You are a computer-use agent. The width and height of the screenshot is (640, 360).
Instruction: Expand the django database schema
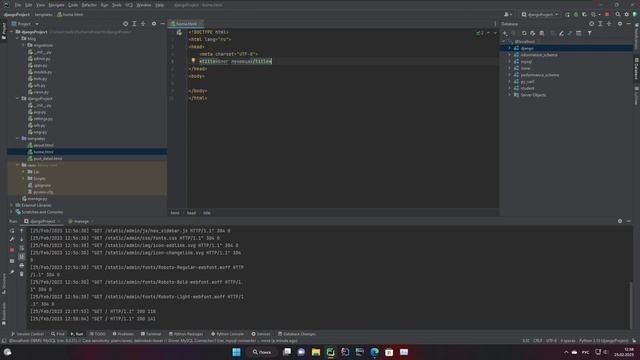[509, 48]
